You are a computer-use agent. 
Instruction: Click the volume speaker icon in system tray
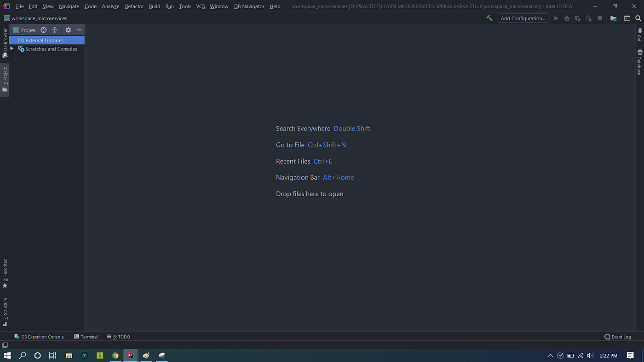pos(590,356)
